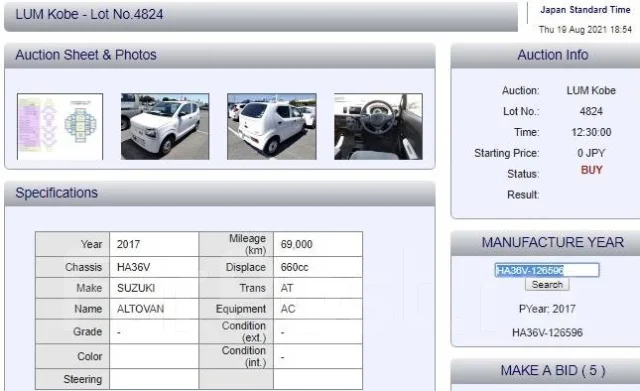Click the auction Time value 12:30:00
Image resolution: width=640 pixels, height=391 pixels.
(x=591, y=132)
